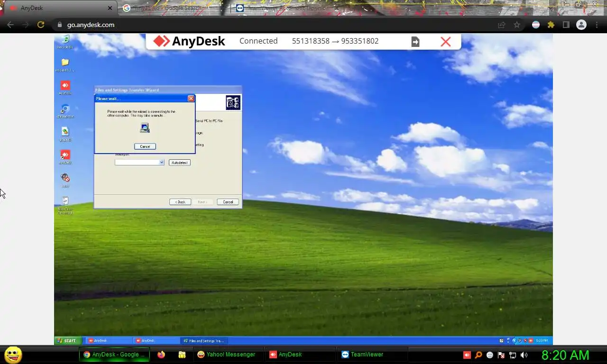Bookmark this page with the star icon

click(x=517, y=25)
